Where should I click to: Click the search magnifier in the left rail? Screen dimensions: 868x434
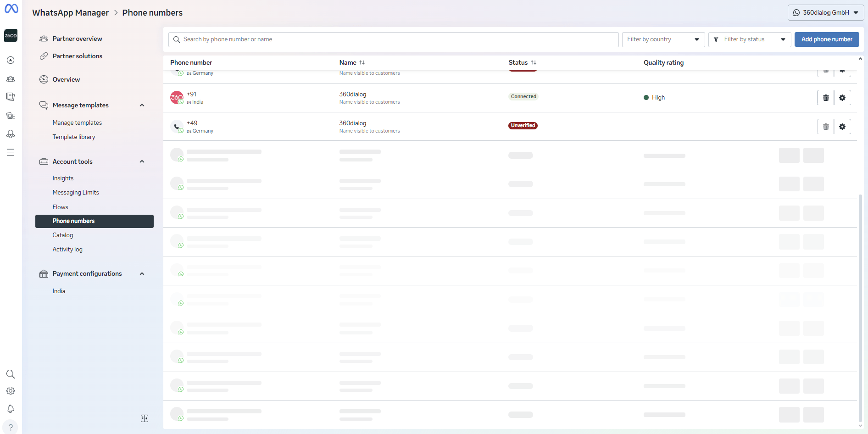pyautogui.click(x=11, y=374)
